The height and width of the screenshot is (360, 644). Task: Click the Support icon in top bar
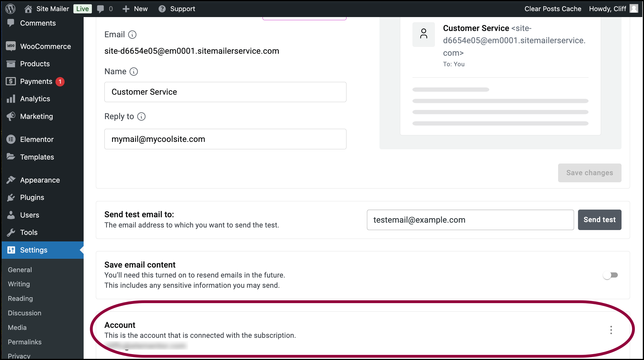pos(162,9)
